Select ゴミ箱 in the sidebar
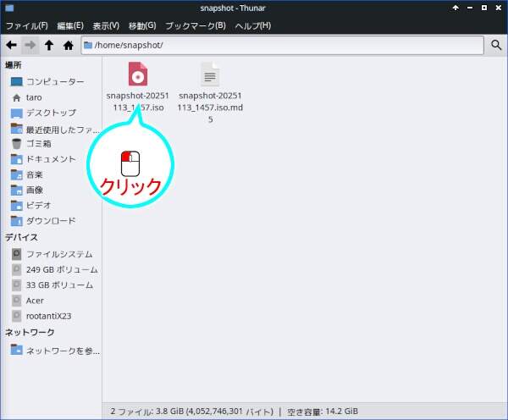Viewport: 508px width, 420px height. point(39,144)
